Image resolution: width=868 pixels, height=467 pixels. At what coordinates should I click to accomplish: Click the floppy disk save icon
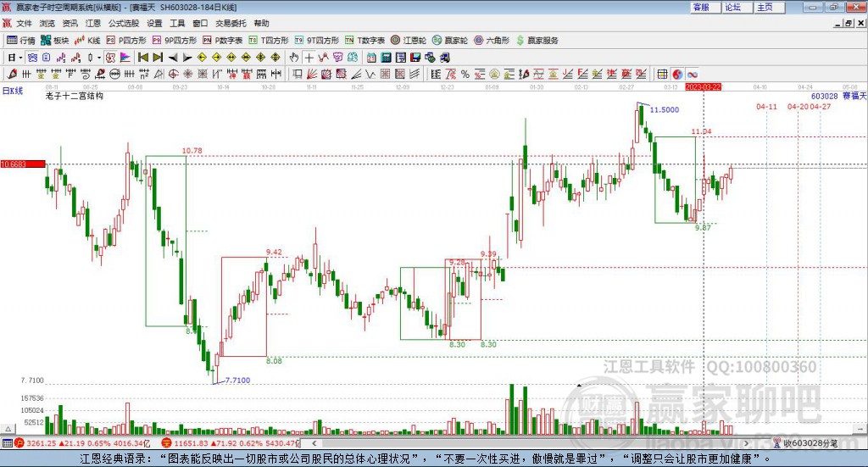(415, 58)
